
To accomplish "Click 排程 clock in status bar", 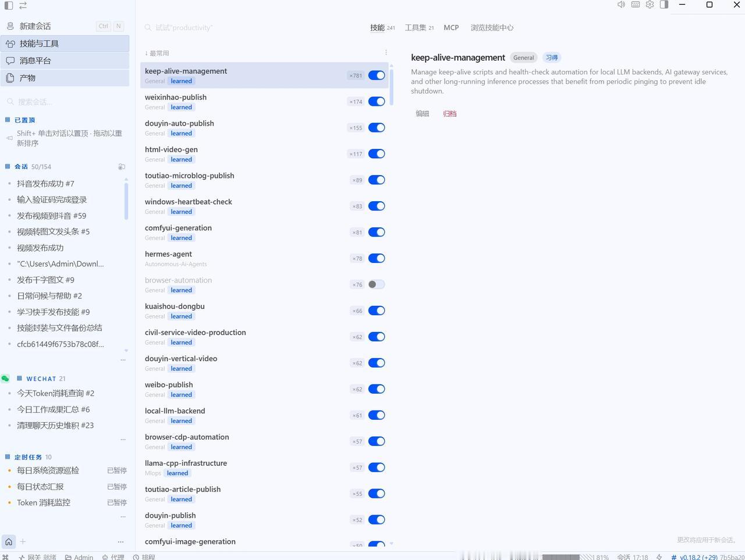I will 144,557.
